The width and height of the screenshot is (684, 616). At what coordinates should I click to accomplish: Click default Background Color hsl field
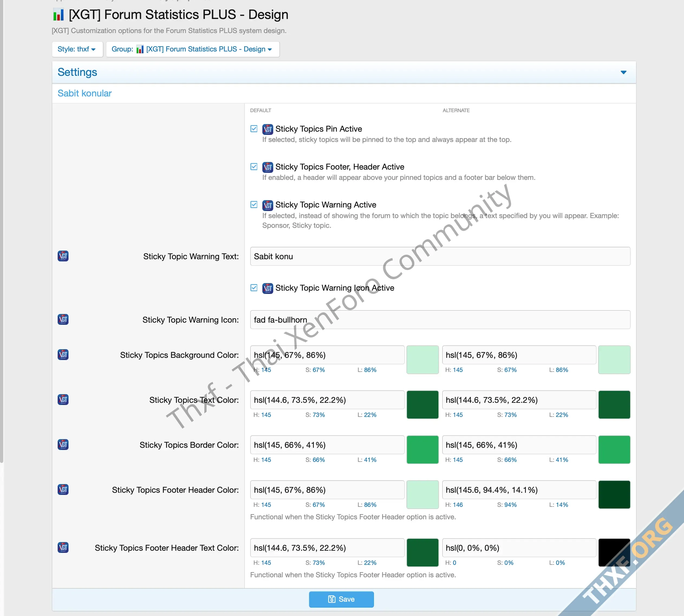click(327, 355)
